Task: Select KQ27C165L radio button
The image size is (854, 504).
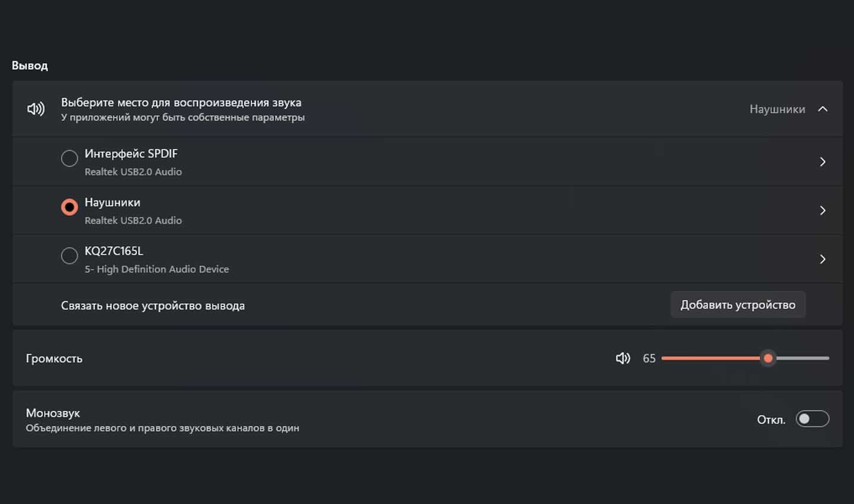Action: [x=69, y=256]
